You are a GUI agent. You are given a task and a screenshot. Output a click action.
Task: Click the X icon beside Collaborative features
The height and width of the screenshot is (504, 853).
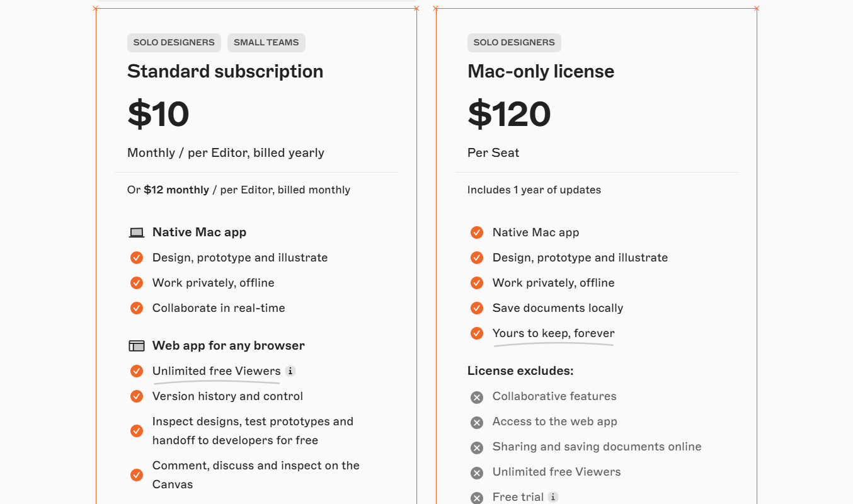[x=477, y=397]
